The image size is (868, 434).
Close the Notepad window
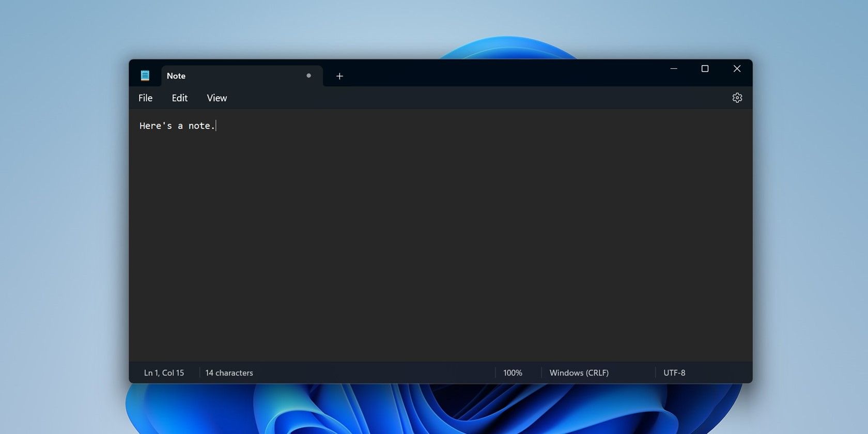tap(737, 69)
